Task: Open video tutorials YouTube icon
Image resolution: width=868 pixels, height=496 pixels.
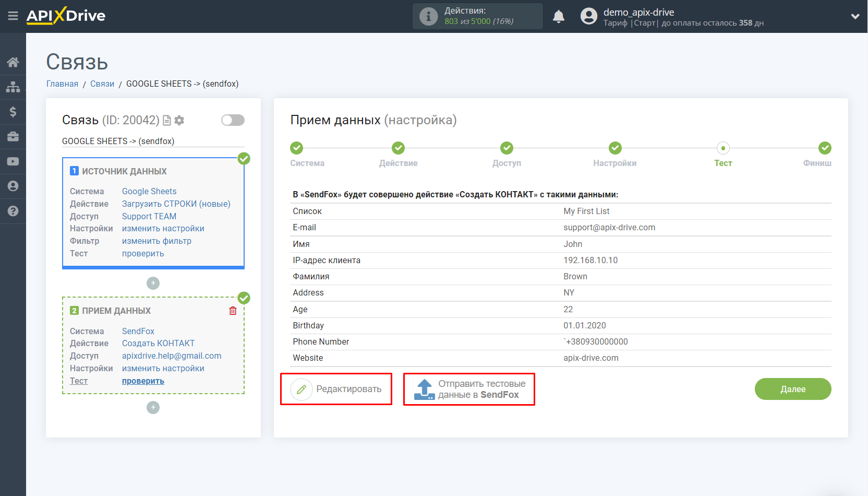Action: click(x=13, y=161)
